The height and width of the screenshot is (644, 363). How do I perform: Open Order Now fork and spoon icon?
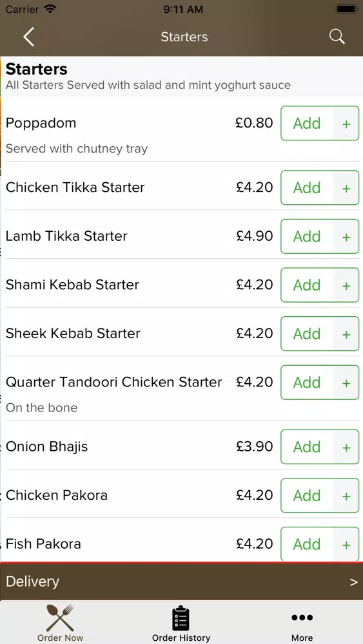[60, 618]
